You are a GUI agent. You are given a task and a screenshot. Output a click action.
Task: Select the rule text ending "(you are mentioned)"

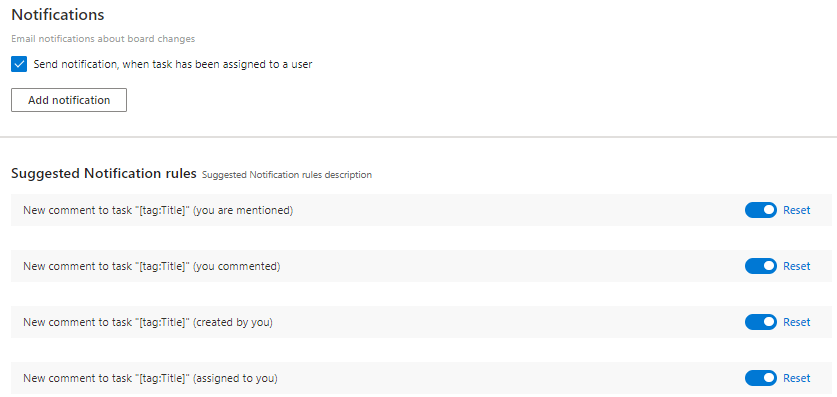[158, 210]
